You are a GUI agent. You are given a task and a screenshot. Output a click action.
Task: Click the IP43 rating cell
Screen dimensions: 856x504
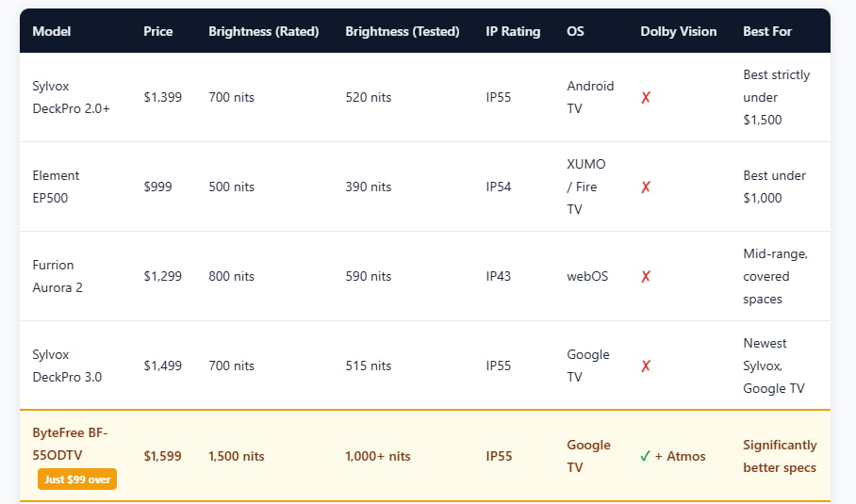coord(499,276)
